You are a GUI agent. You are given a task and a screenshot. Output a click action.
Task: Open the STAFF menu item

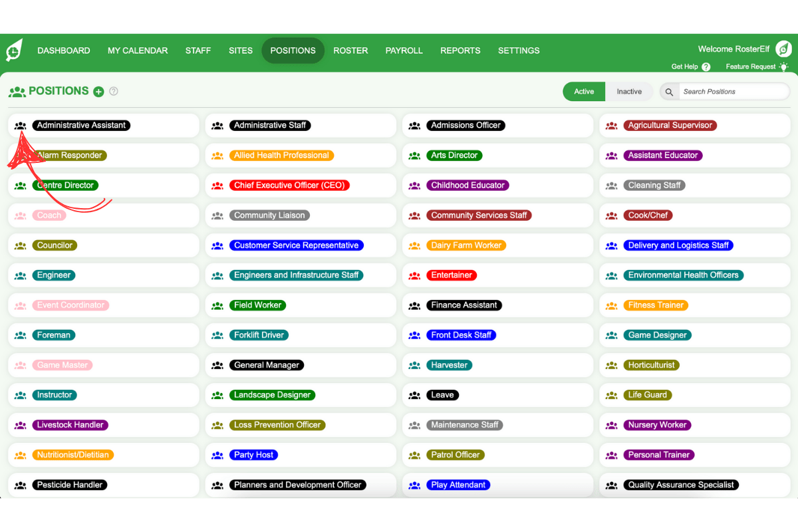click(x=198, y=50)
